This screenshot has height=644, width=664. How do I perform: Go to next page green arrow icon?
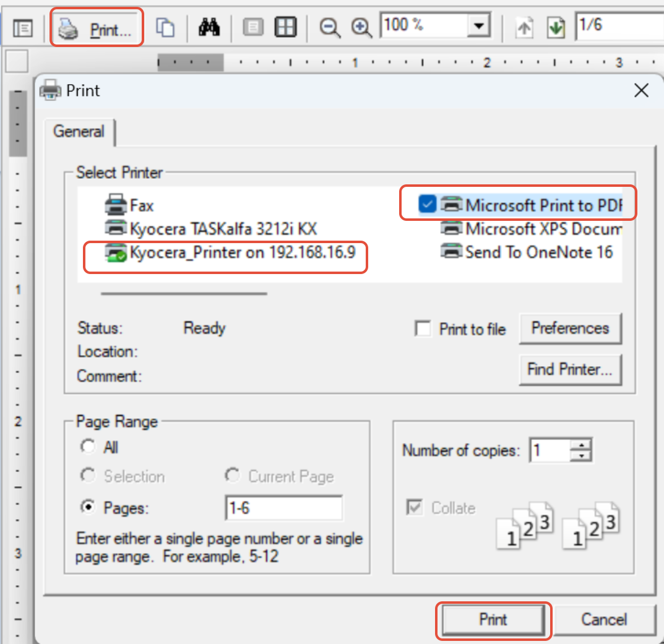click(x=556, y=28)
